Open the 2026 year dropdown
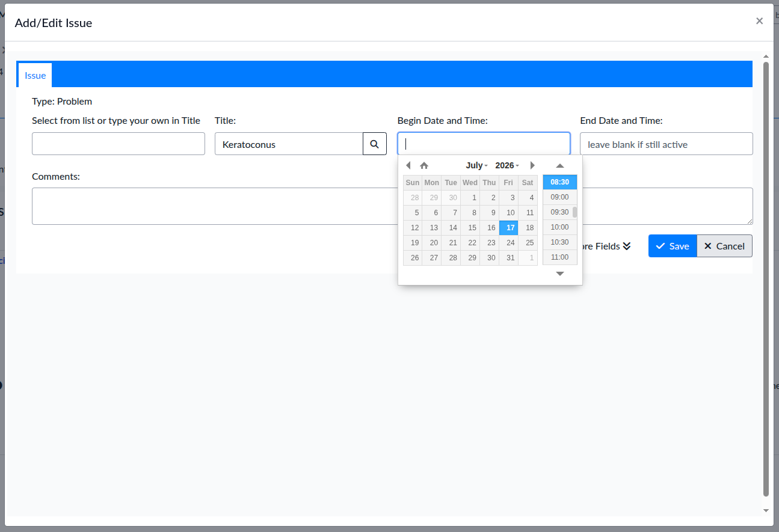Viewport: 779px width, 532px height. (507, 165)
